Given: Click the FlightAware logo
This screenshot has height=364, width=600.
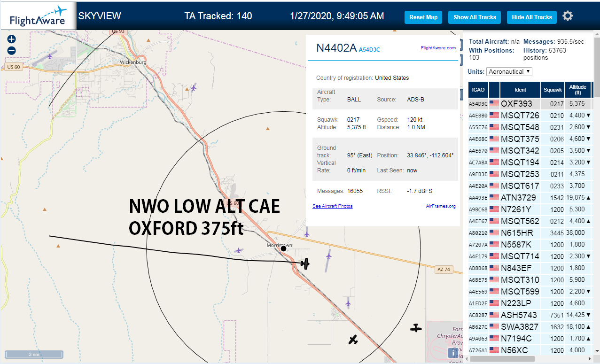Looking at the screenshot, I should click(x=38, y=16).
